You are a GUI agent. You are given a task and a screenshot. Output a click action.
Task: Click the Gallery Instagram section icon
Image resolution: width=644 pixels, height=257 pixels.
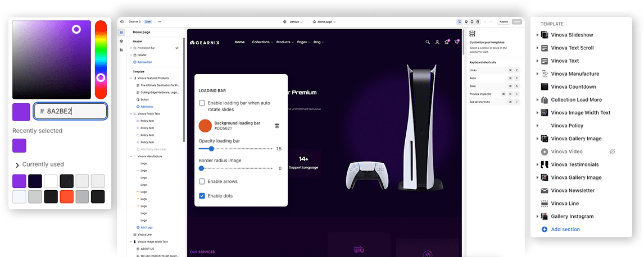point(545,217)
